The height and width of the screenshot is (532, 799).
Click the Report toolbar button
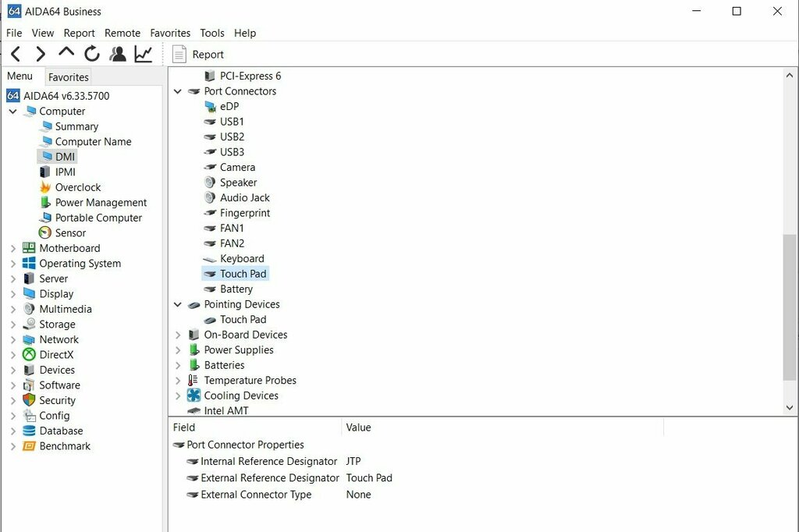point(198,55)
